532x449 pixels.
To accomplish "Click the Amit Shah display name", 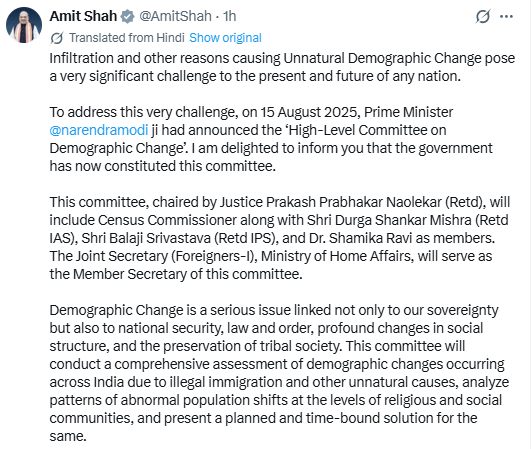I will point(83,16).
